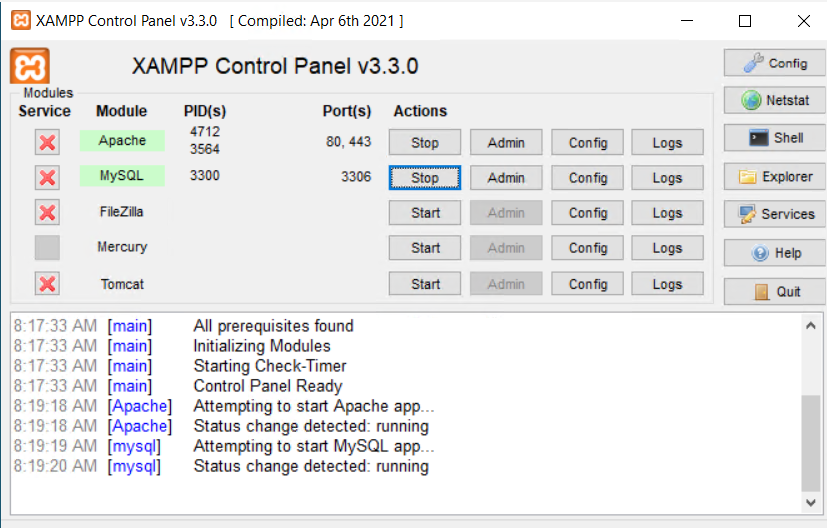Toggle the Apache service checkbox
This screenshot has width=827, height=528.
47,142
